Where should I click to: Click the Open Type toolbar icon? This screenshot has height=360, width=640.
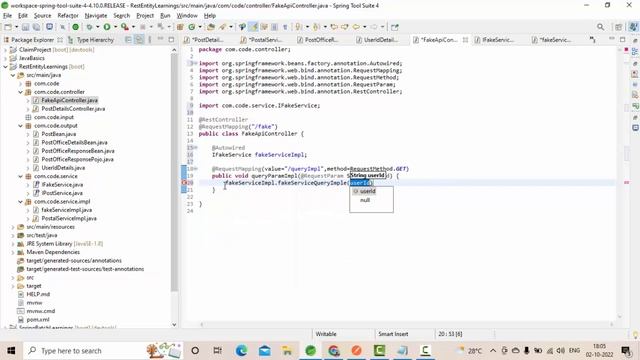211,27
